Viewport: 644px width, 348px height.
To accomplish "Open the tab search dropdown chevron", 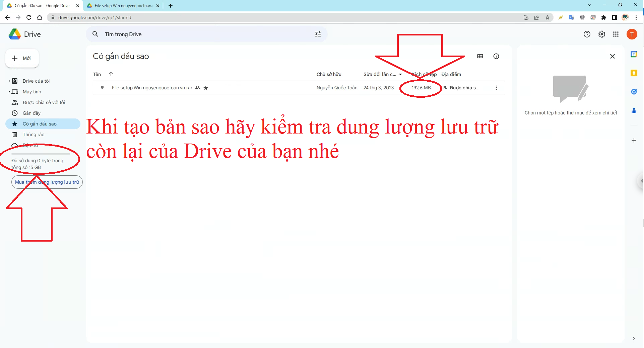I will 589,5.
